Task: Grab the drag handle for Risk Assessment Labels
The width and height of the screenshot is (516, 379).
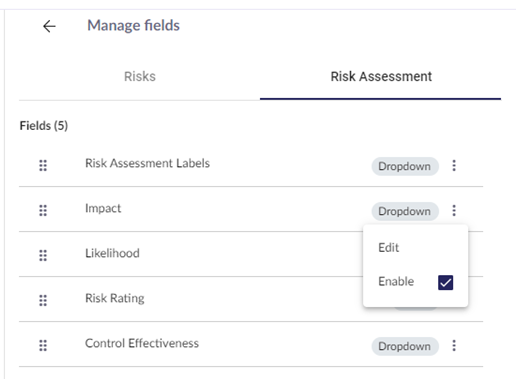Action: [43, 165]
